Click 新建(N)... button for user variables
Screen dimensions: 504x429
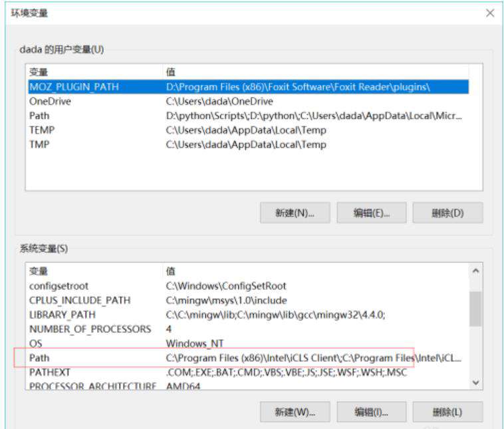point(295,213)
